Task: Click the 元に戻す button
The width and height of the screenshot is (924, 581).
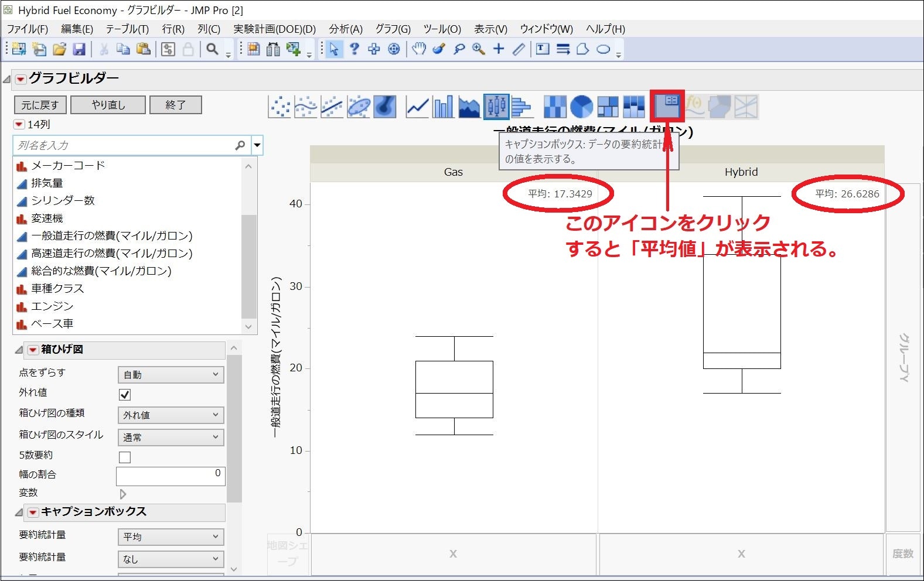Action: [x=40, y=105]
